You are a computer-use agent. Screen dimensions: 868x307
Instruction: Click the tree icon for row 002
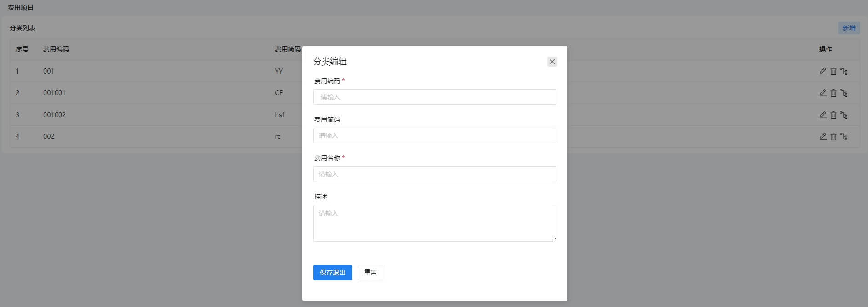(x=844, y=136)
